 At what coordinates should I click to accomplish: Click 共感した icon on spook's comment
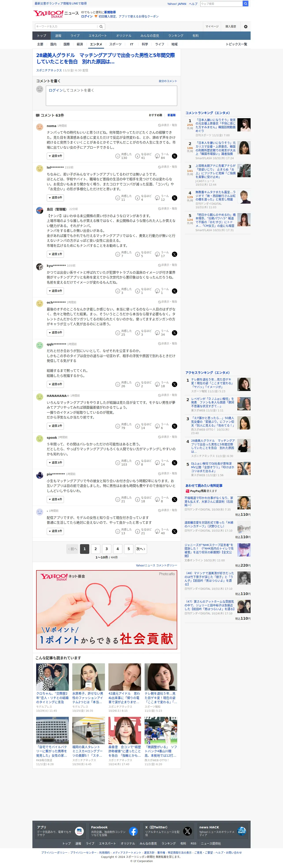(x=118, y=463)
